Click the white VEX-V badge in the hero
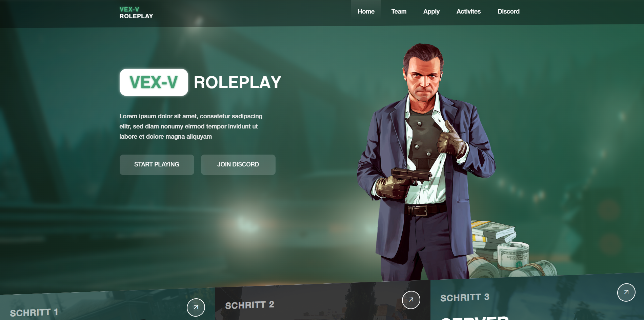The image size is (644, 320). coord(154,82)
